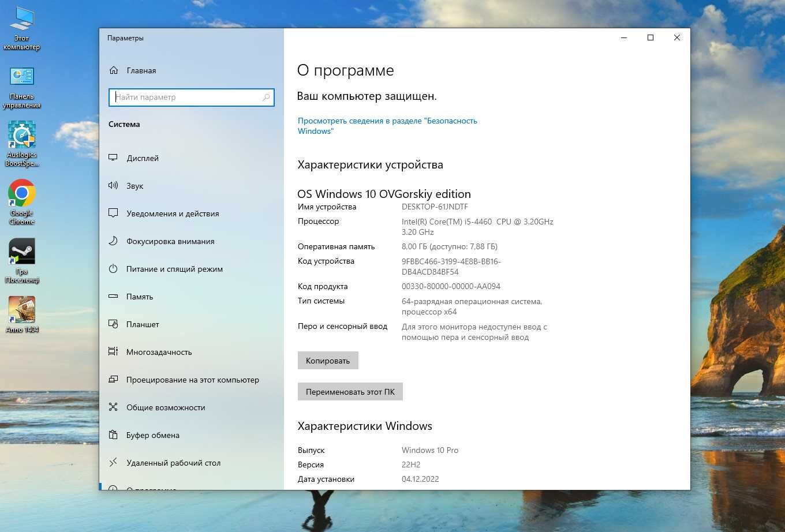
Task: Click the Проецирование на этот компьютер icon
Action: click(113, 380)
